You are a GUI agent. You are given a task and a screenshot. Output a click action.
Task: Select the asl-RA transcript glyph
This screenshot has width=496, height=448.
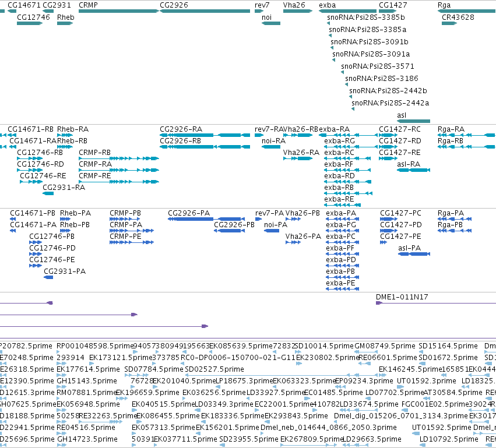click(413, 170)
